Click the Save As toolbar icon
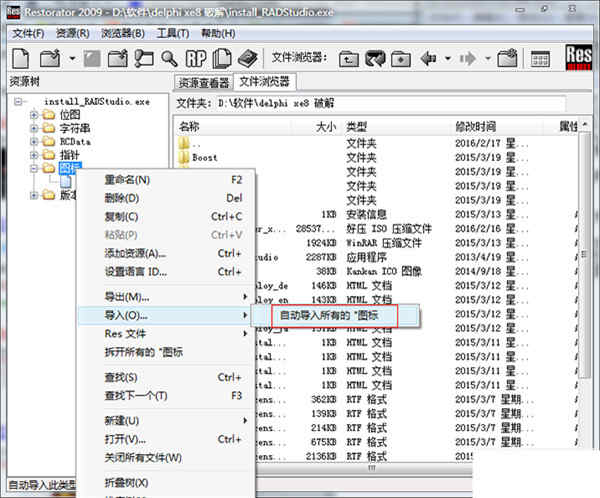The width and height of the screenshot is (600, 498). 118,59
